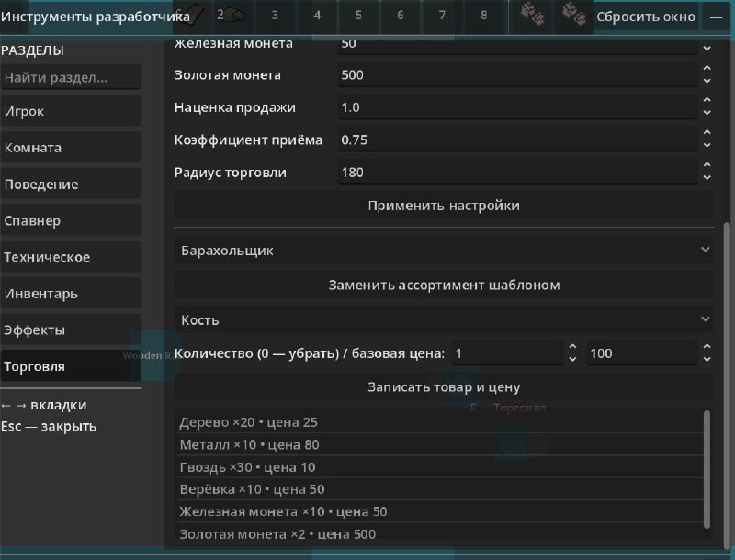Click the Применить настройки button
The height and width of the screenshot is (560, 735).
[444, 206]
